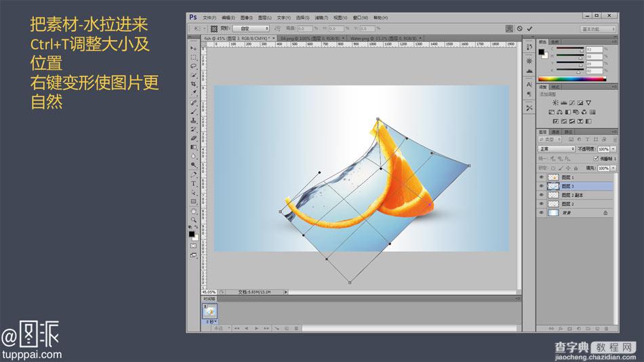The width and height of the screenshot is (644, 362).
Task: Expand the status bar info arrow
Action: (285, 292)
